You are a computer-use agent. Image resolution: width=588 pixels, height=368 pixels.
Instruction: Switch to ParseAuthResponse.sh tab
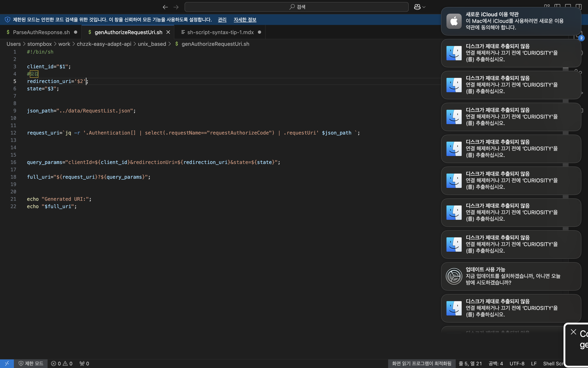click(41, 32)
